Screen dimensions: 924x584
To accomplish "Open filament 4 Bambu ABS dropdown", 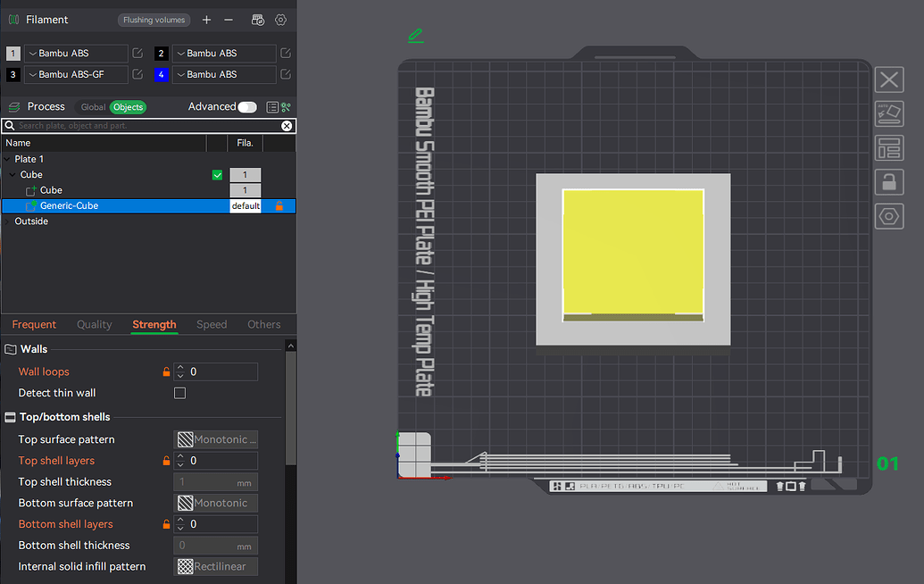I will [x=224, y=74].
